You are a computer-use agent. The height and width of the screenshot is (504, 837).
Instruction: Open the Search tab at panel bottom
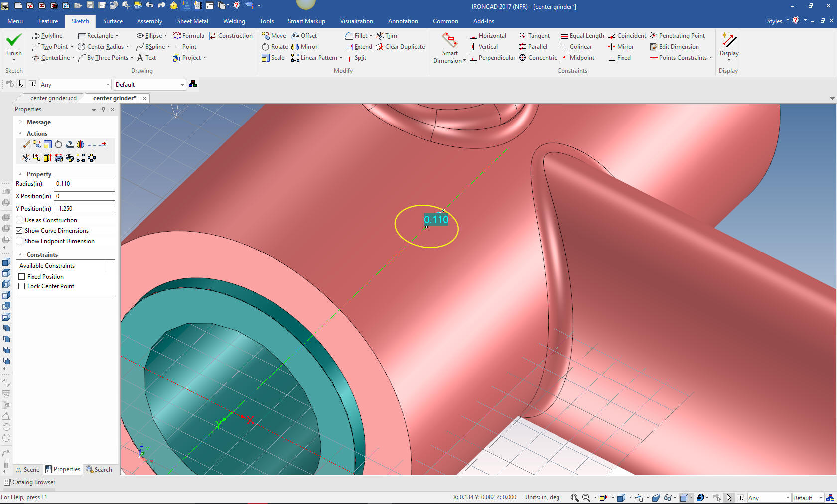pyautogui.click(x=99, y=469)
